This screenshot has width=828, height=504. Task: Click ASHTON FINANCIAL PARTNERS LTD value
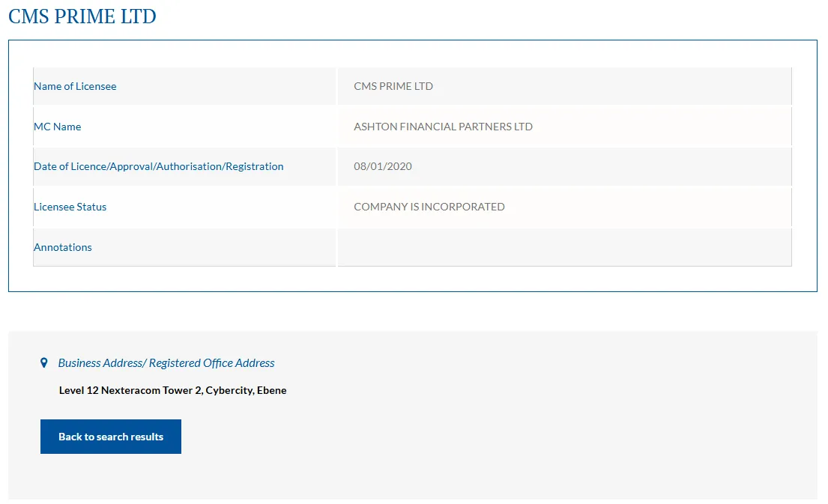coord(443,127)
